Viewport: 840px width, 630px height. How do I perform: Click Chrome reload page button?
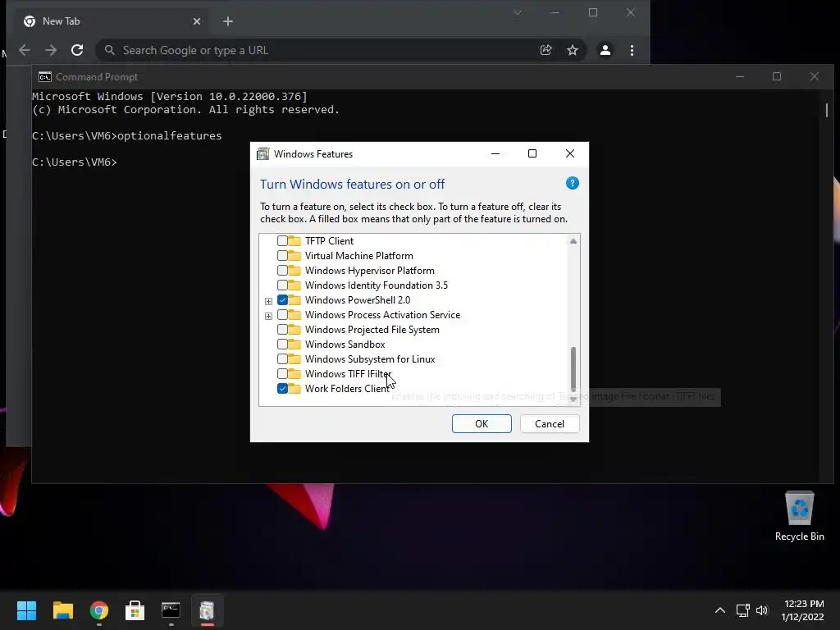(x=77, y=50)
